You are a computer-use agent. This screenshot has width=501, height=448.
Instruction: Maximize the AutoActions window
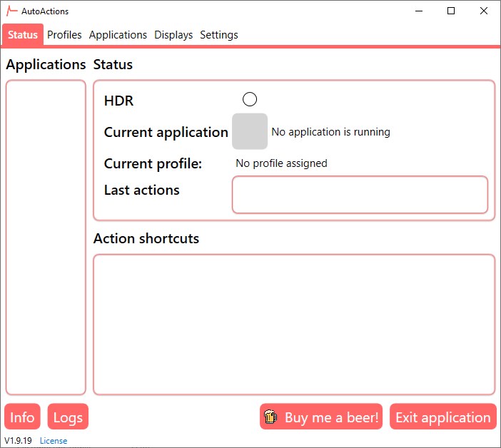[451, 11]
